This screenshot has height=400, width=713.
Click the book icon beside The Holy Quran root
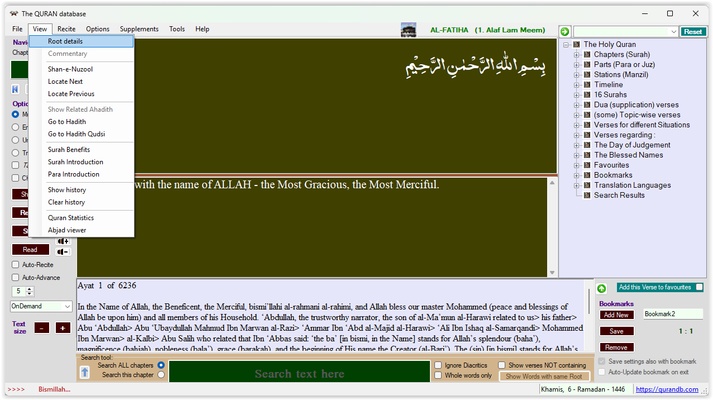[577, 45]
